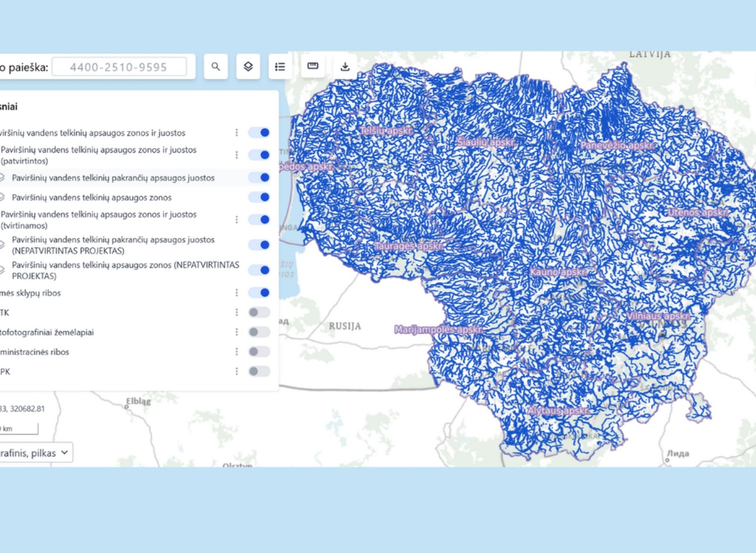Screen dimensions: 756x553
Task: Open options menu for top-level water protection zones group
Action: [236, 133]
